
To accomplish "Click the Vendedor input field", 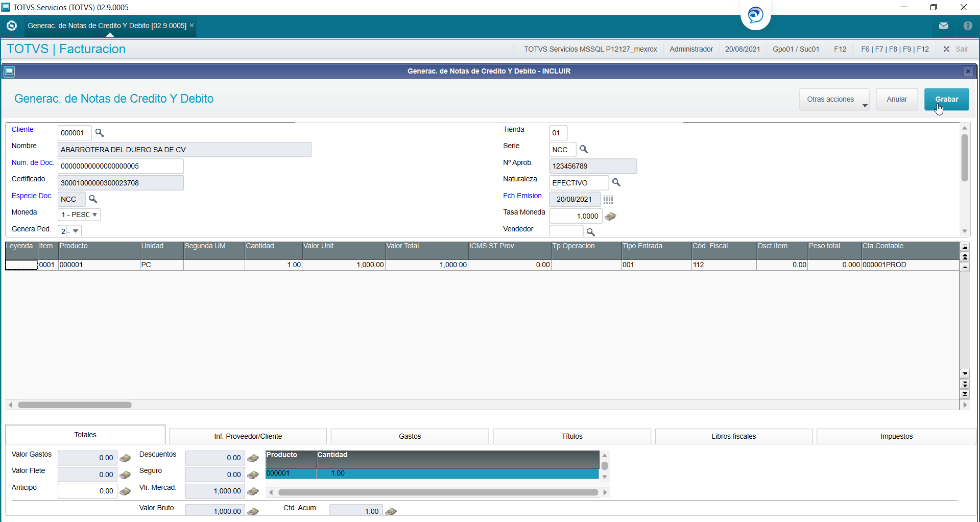I will (x=566, y=232).
